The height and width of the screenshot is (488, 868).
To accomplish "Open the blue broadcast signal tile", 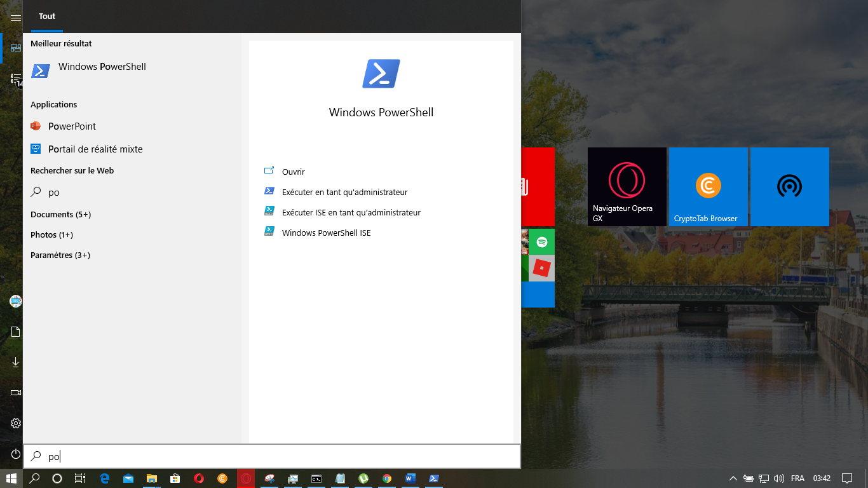I will (790, 187).
